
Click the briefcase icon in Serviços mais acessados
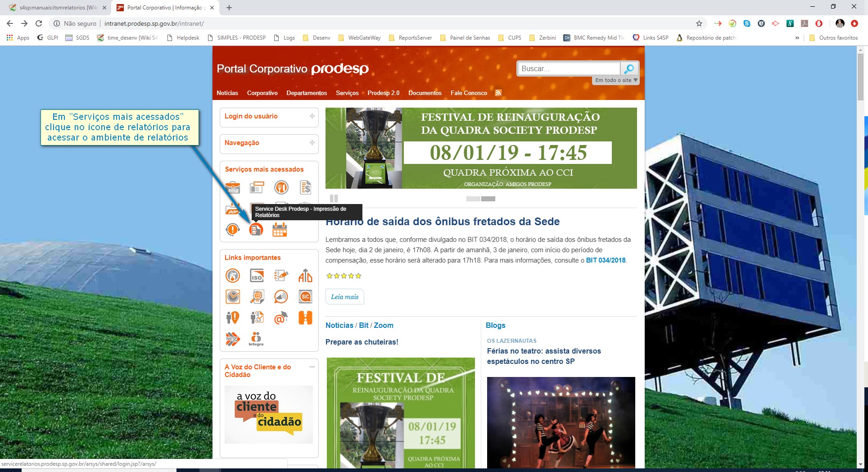point(233,187)
